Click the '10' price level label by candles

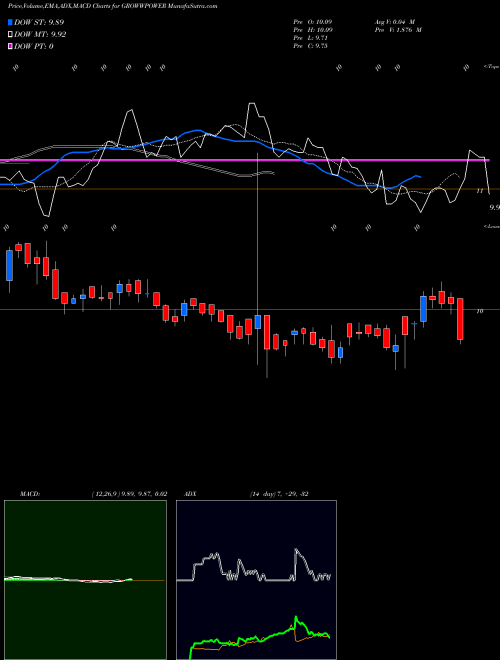coord(479,311)
